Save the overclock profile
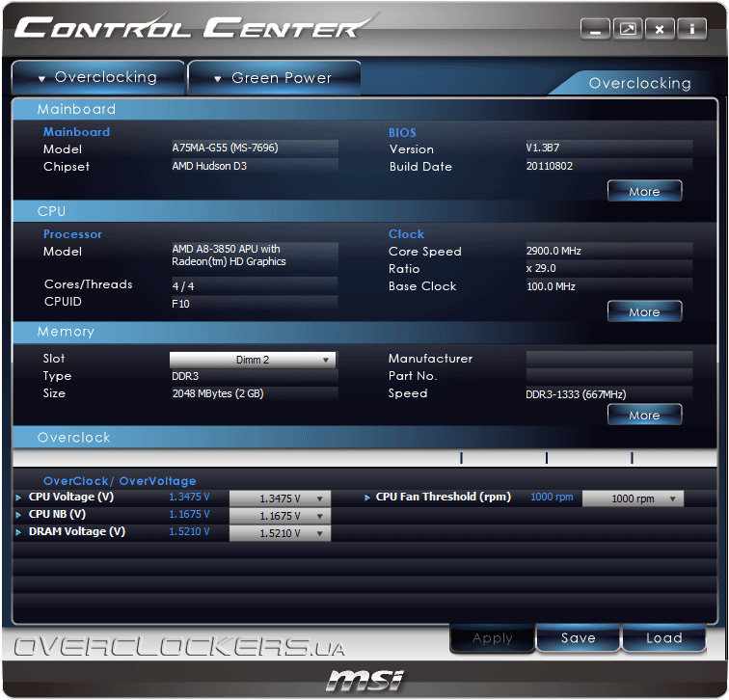 tap(578, 638)
